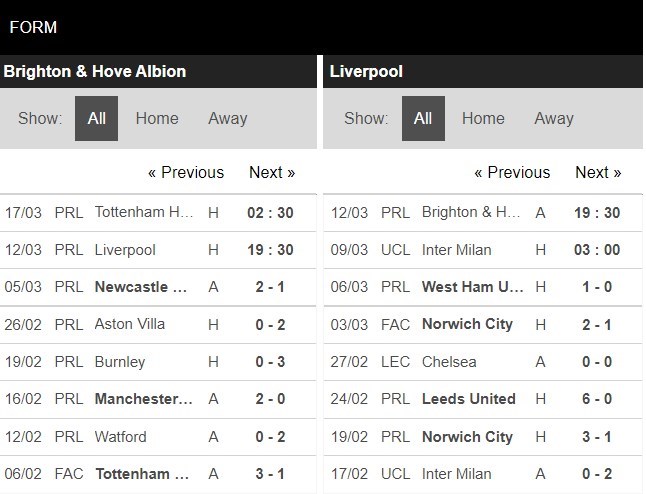Open Leeds United 6-0 result row

(483, 399)
